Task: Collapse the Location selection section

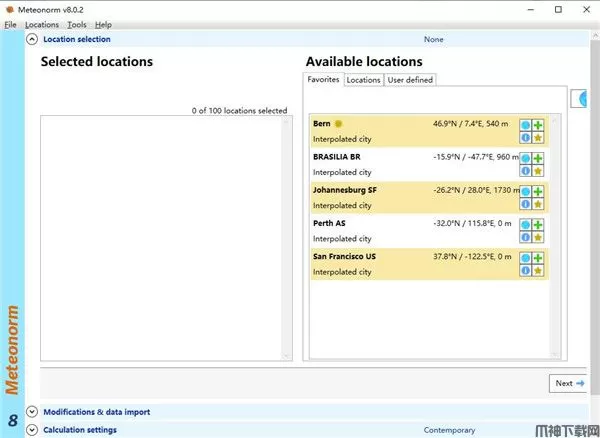Action: pyautogui.click(x=32, y=40)
